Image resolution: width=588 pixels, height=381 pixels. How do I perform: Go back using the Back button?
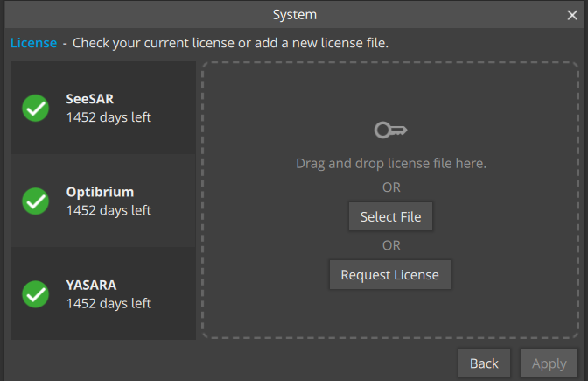tap(484, 363)
